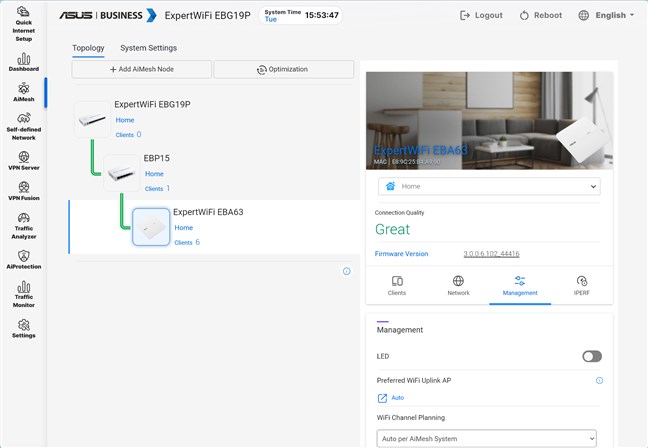Screen dimensions: 648x448
Task: Click the Logout button
Action: click(481, 15)
